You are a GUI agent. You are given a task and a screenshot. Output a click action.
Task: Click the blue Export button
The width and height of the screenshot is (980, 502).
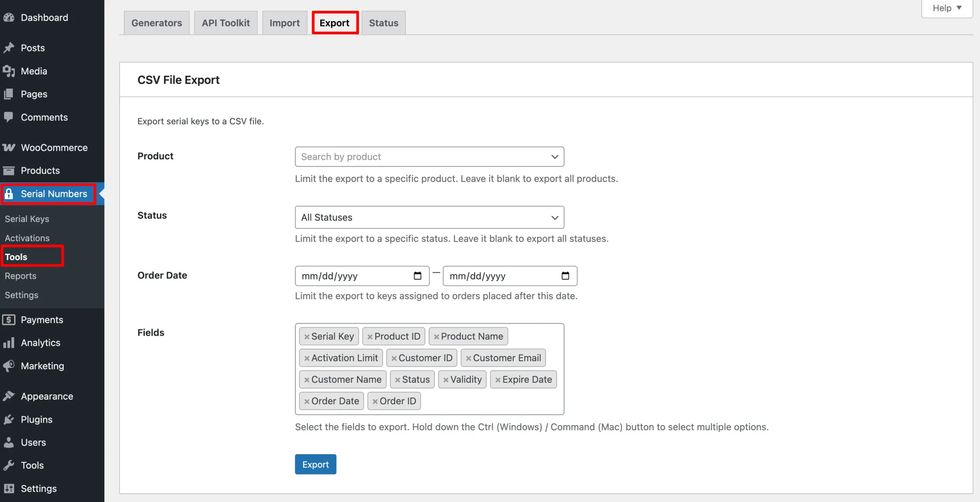(315, 464)
